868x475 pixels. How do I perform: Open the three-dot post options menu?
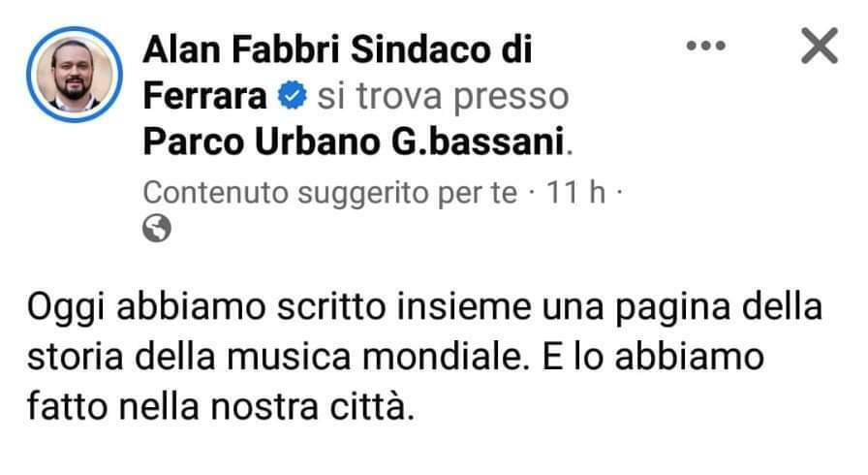tap(706, 46)
